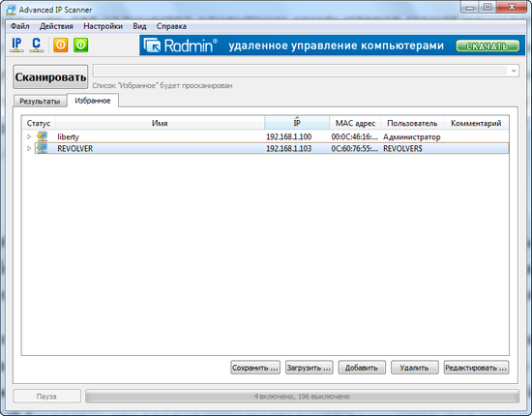Click IP address 192.168.1.100
This screenshot has width=532, height=416.
click(x=289, y=136)
